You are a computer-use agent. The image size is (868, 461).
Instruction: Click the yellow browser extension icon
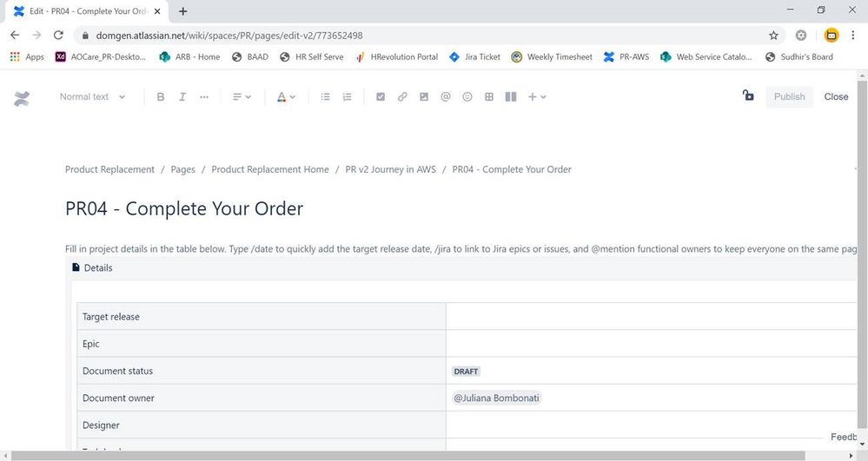coord(831,36)
